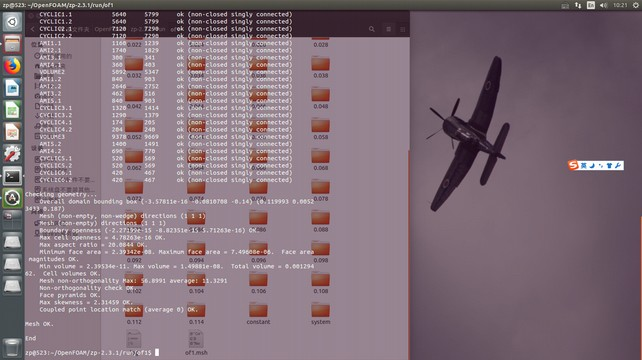Select the 0.028 folder in Files
This screenshot has height=360, width=642.
321,42
